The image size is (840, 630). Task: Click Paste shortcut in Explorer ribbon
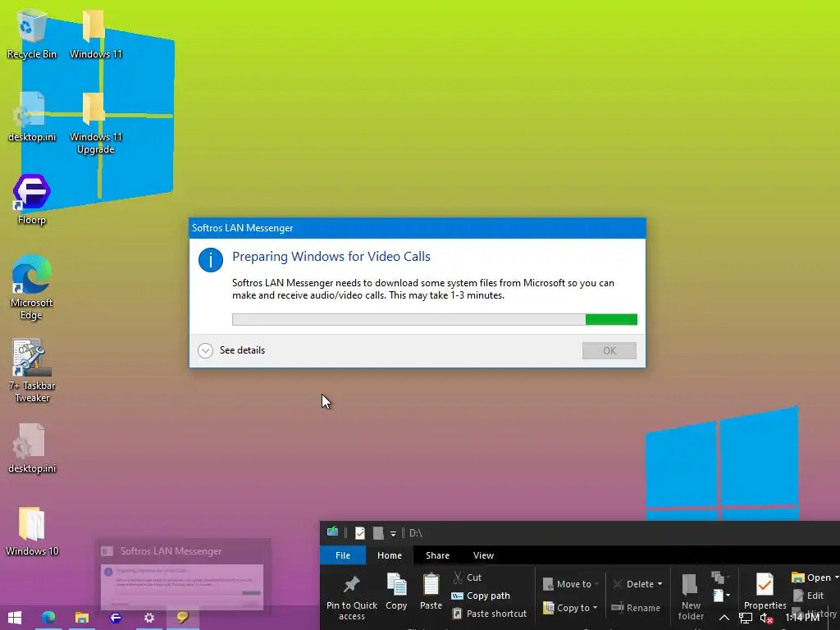(x=489, y=614)
